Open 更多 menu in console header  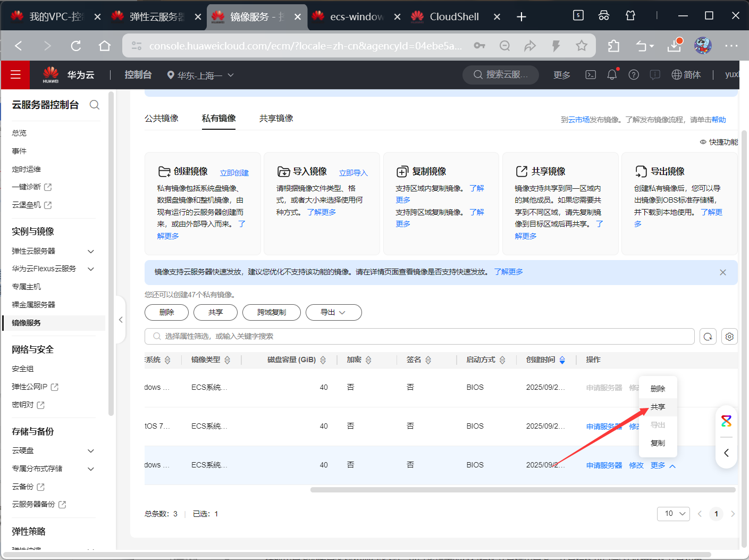coord(562,76)
